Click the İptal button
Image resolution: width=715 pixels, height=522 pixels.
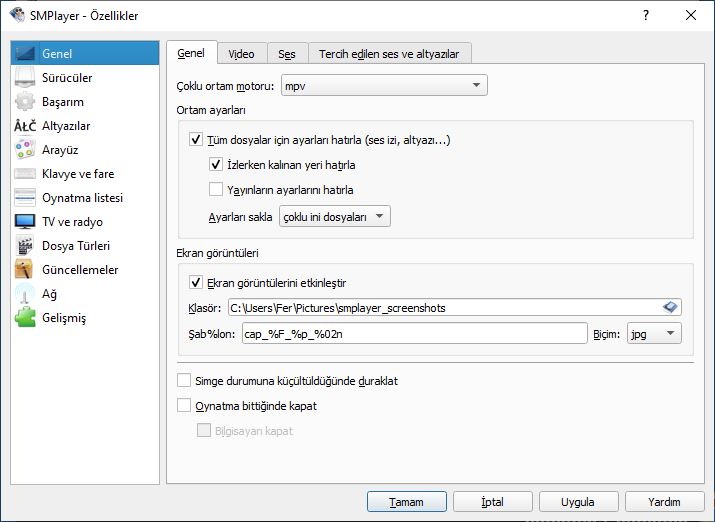(493, 501)
